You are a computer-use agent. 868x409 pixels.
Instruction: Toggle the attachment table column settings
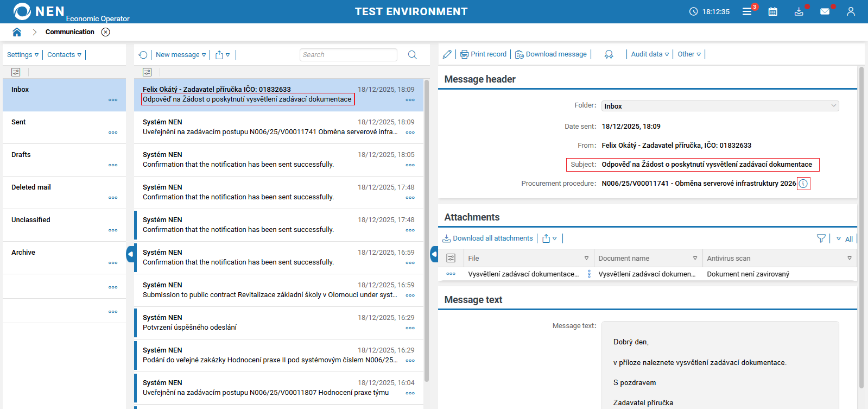click(451, 258)
